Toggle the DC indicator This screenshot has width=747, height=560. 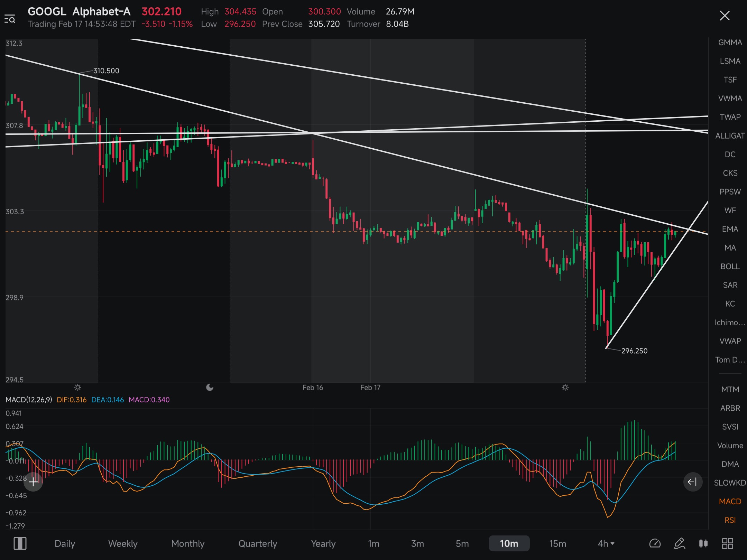tap(730, 155)
